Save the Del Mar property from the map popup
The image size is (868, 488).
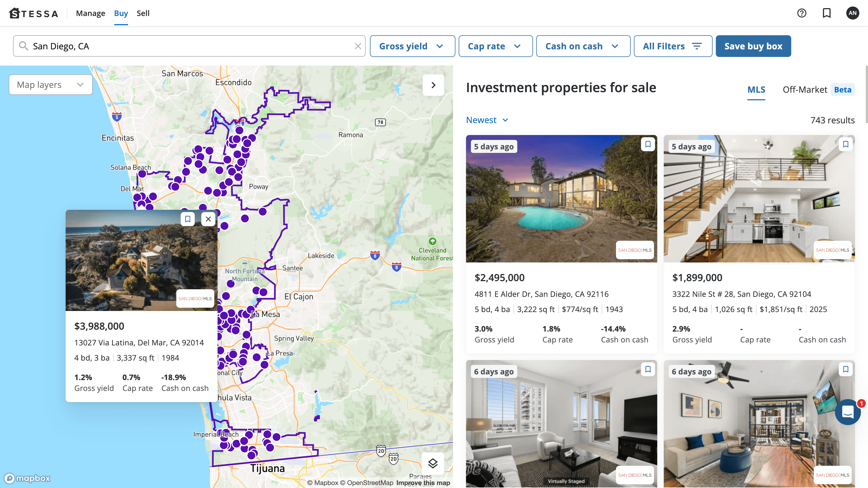(x=188, y=219)
